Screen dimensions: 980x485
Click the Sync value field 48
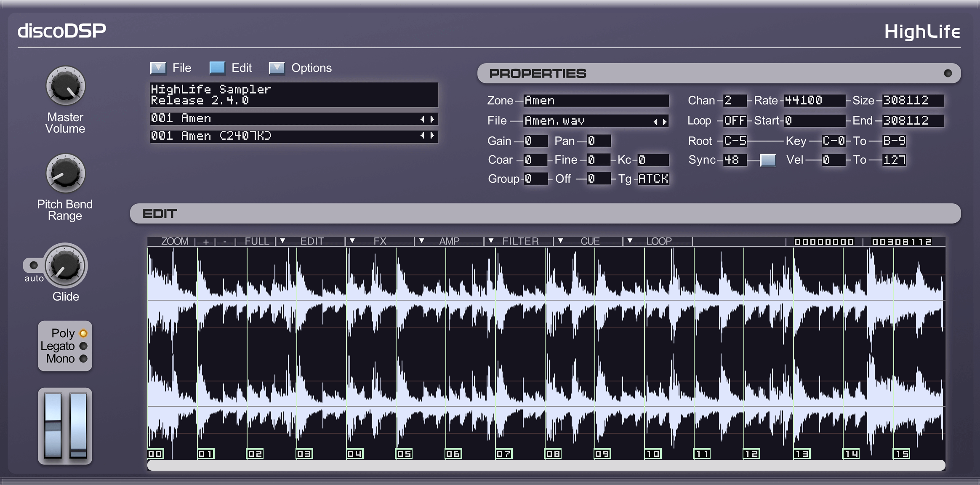coord(735,160)
